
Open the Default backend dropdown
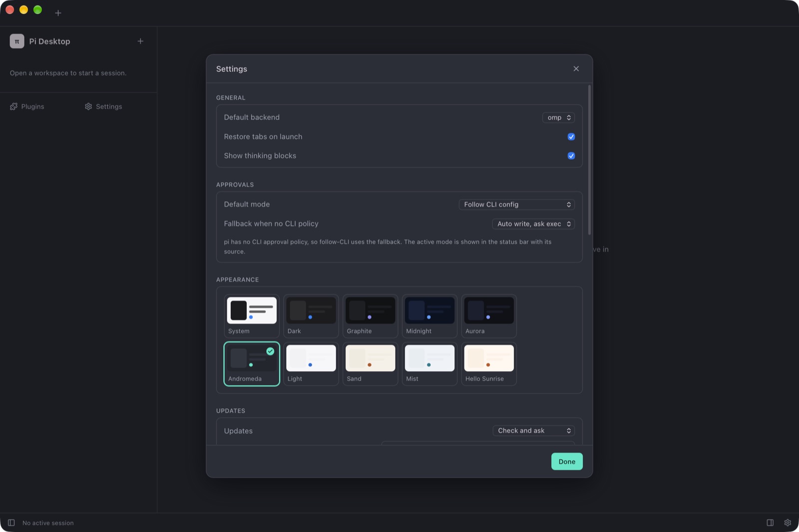tap(558, 118)
